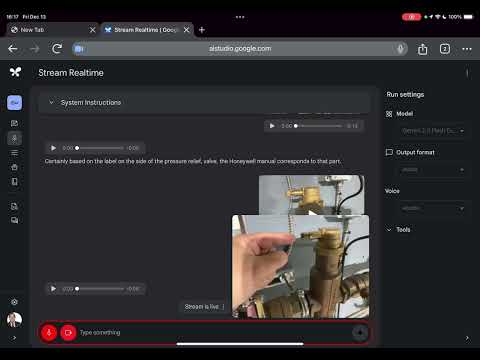Screen dimensions: 480x360
Task: Close the New Tab tab
Action: pos(93,30)
